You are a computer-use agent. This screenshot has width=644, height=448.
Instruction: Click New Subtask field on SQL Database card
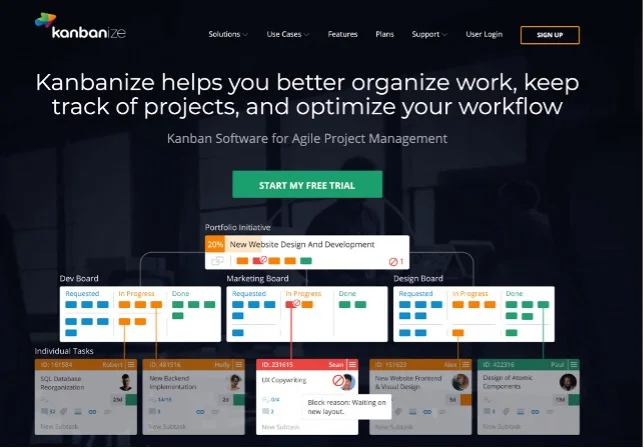(x=59, y=427)
